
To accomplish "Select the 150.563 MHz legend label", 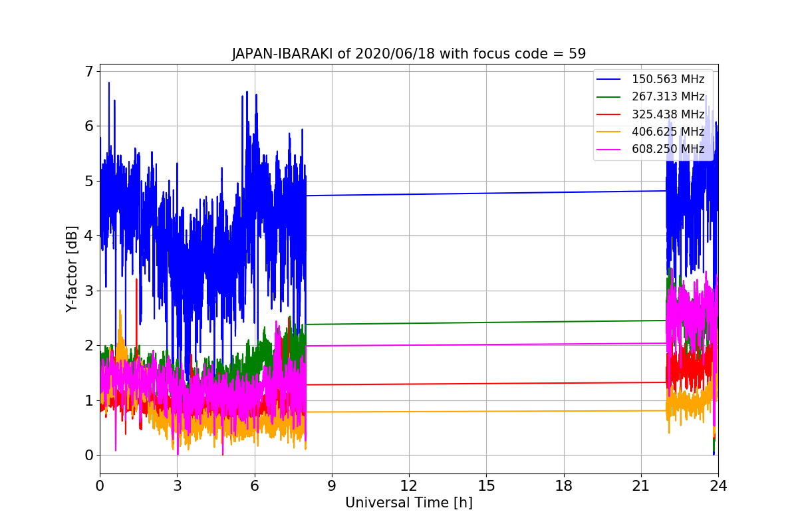I will point(668,79).
